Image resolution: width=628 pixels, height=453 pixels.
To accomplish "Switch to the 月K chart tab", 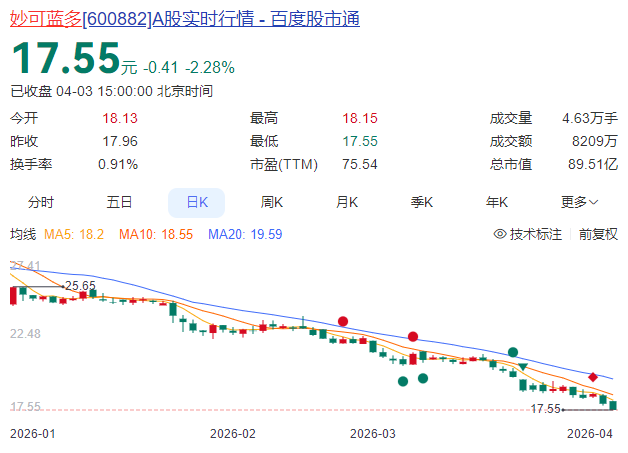I will 347,202.
